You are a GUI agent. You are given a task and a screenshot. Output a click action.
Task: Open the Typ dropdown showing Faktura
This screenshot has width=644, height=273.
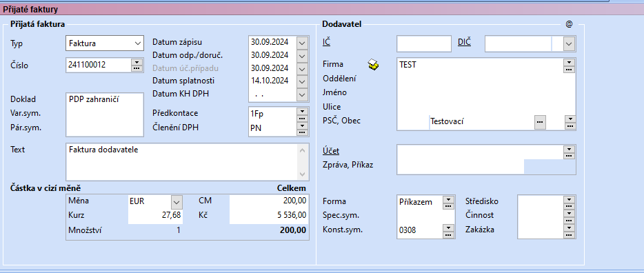[105, 43]
